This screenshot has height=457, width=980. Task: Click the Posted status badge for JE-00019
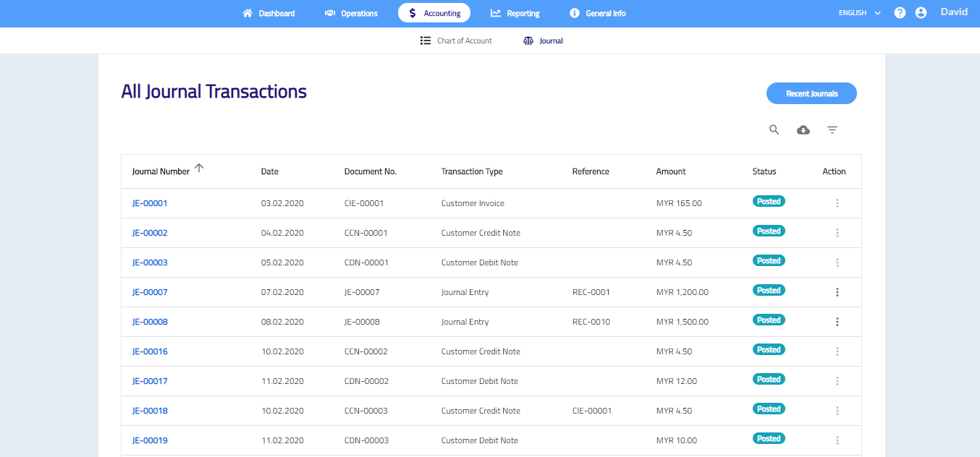click(x=769, y=439)
